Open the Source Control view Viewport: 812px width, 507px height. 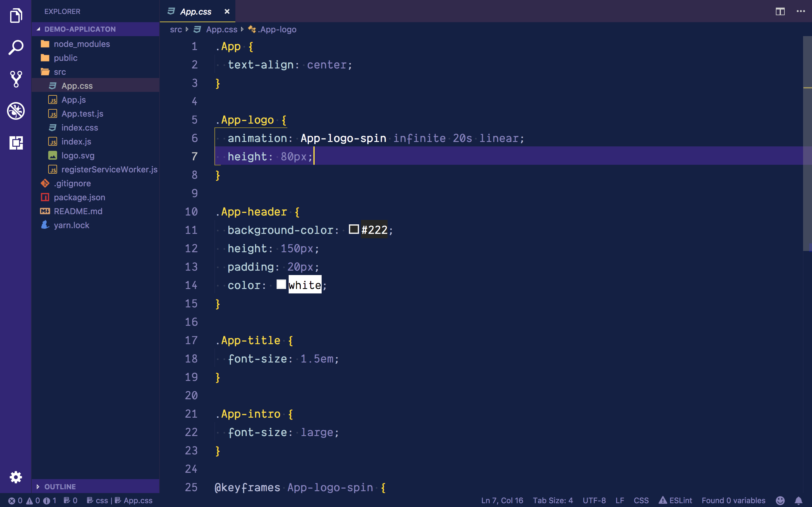pos(16,79)
